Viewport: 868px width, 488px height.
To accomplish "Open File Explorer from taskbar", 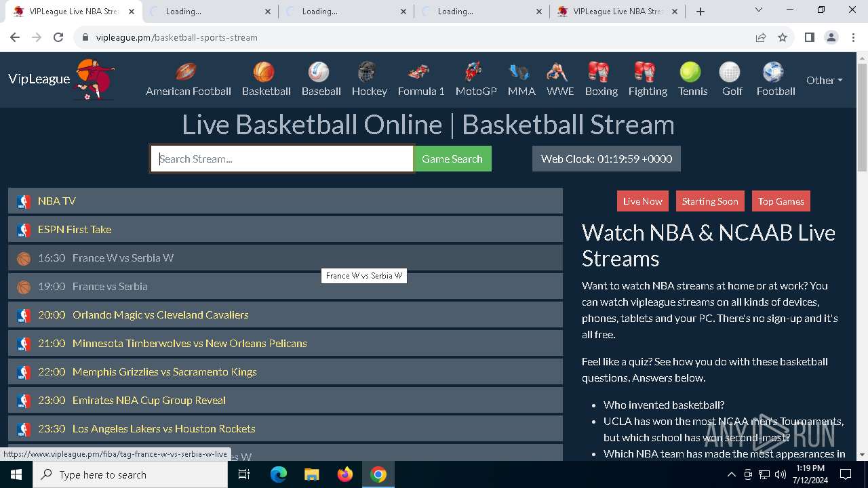I will pyautogui.click(x=311, y=474).
